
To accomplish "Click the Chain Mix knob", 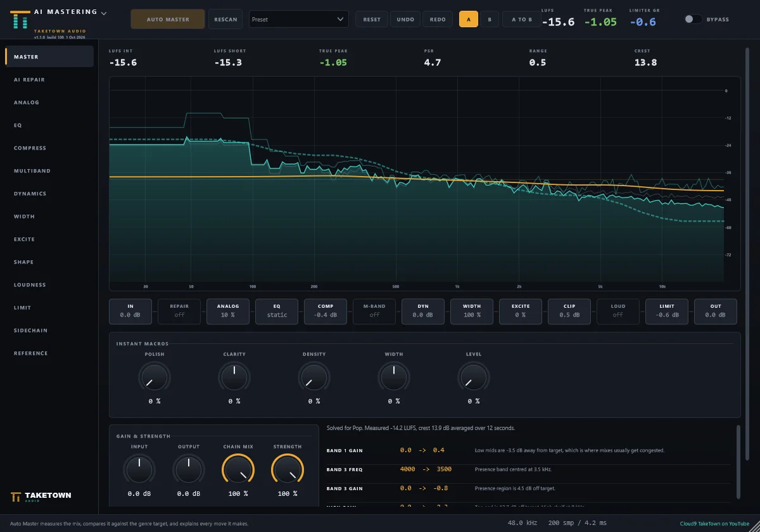I will click(238, 470).
